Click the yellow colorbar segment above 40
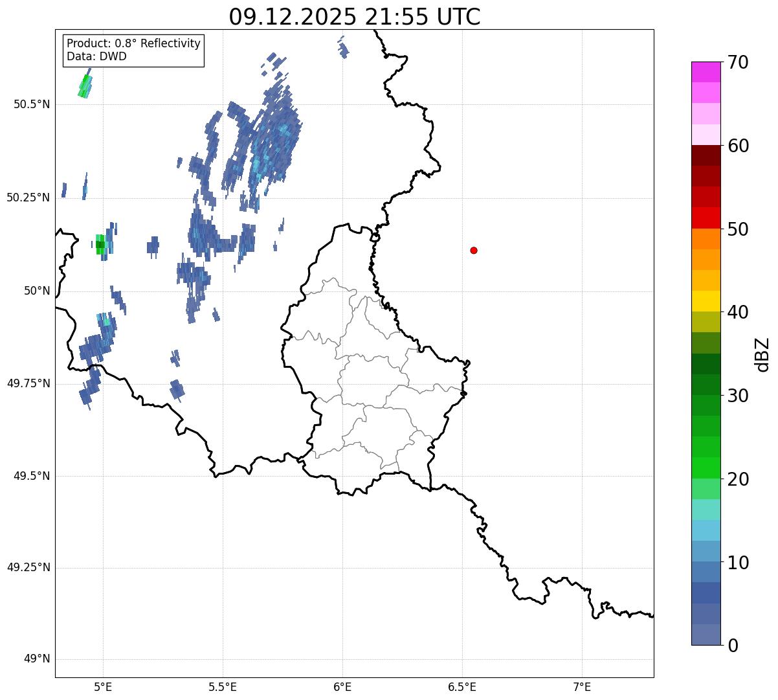This screenshot has height=700, width=778. click(706, 301)
